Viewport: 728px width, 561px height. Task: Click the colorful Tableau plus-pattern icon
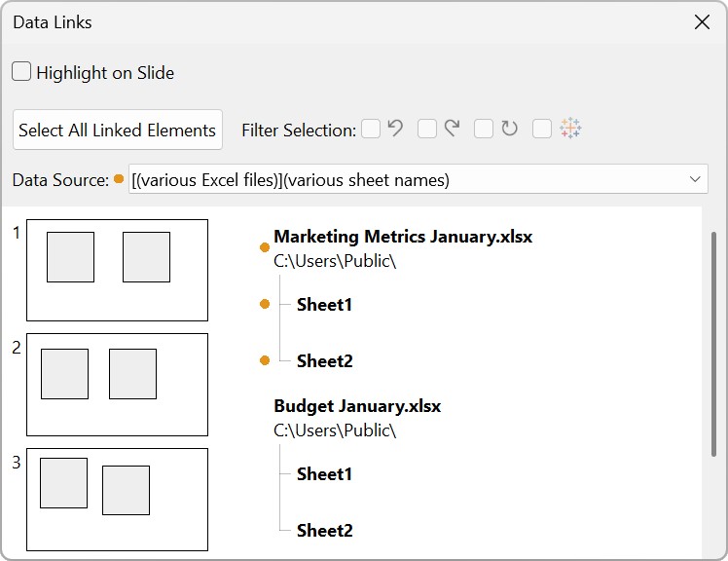click(x=570, y=129)
